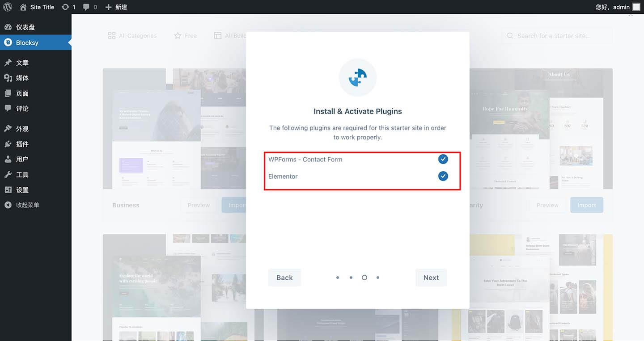This screenshot has width=644, height=341.
Task: Click the search starter site field
Action: (x=556, y=36)
